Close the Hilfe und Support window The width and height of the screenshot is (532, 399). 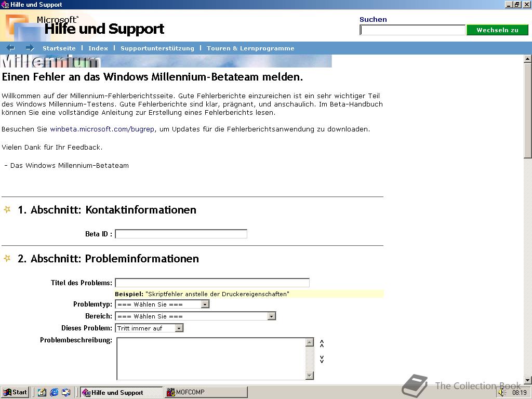coord(527,4)
